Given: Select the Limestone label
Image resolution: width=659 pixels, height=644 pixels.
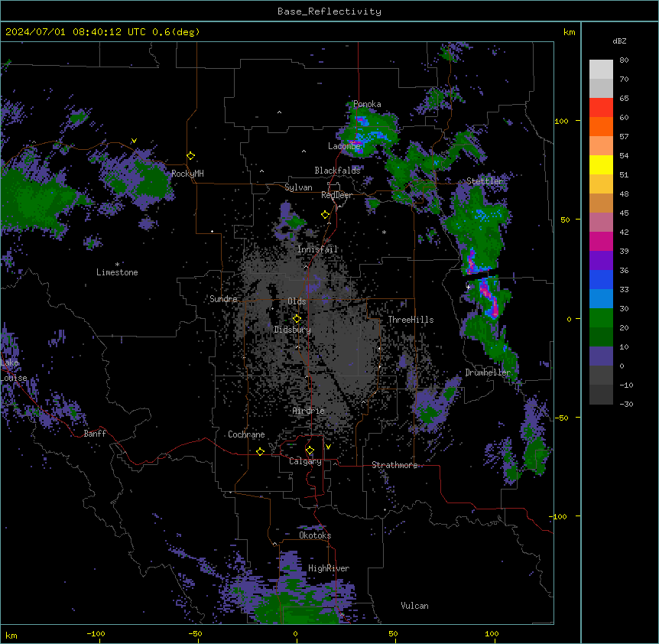Looking at the screenshot, I should click(x=117, y=272).
